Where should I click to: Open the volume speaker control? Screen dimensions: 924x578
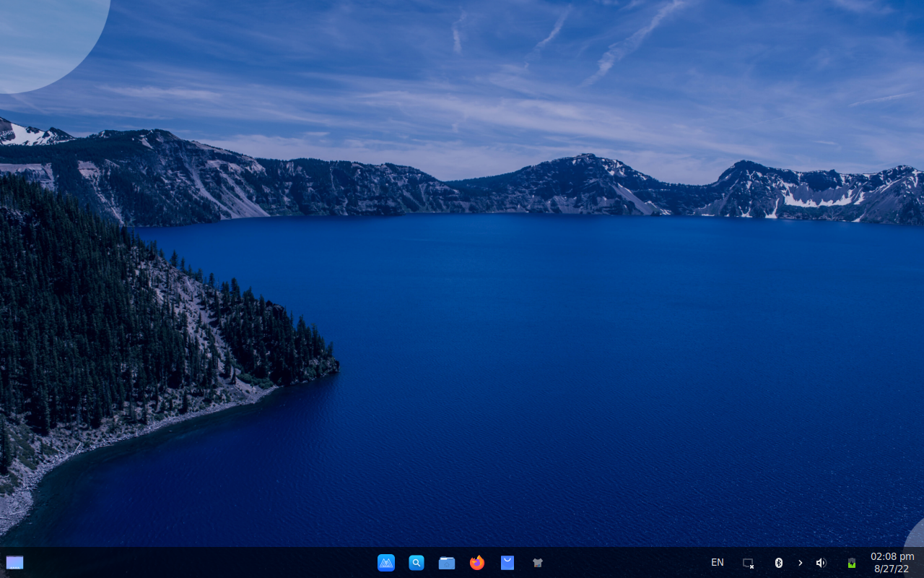tap(821, 563)
